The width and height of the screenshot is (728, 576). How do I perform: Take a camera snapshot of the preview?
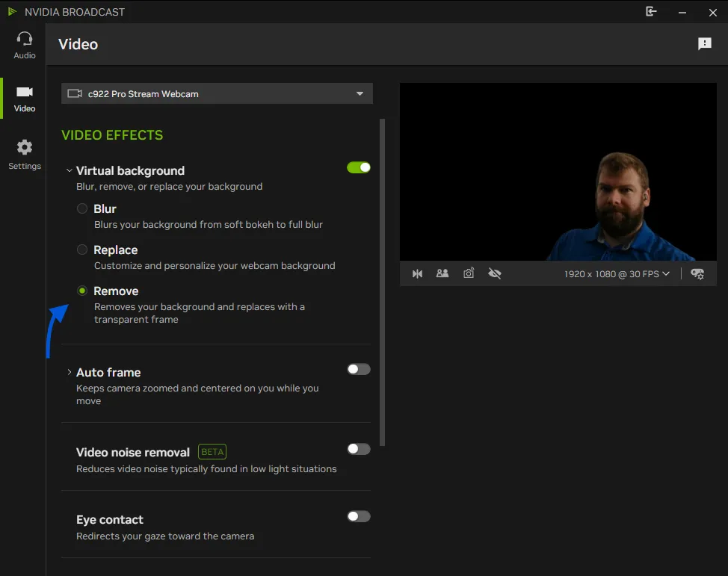pos(469,273)
